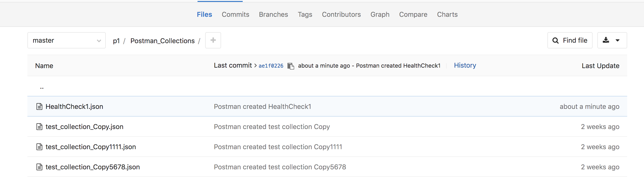Select the Charts tab
644x177 pixels.
[x=447, y=14]
